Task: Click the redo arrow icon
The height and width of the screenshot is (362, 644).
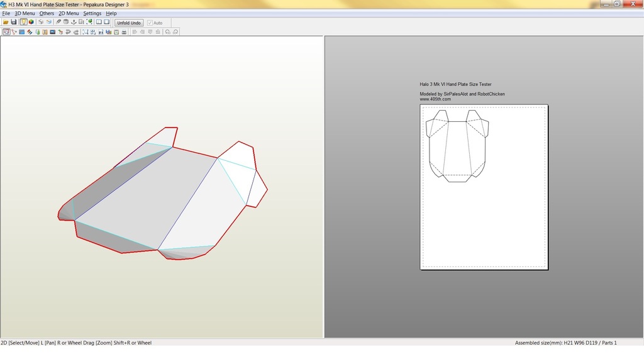Action: point(76,31)
